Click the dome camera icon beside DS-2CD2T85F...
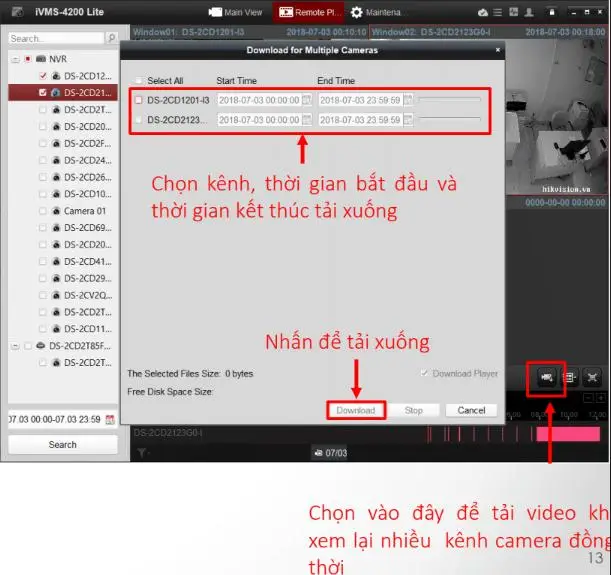Screen dimensions: 611x575 click(41, 346)
